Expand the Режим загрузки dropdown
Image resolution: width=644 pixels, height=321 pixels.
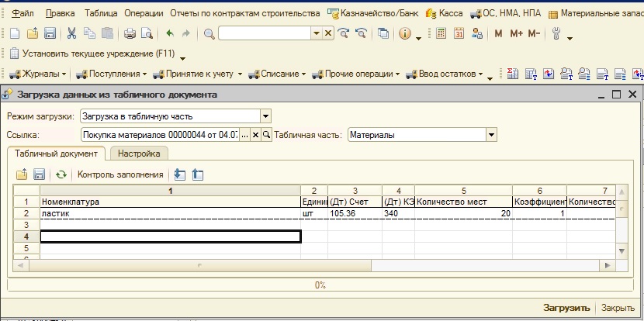(x=265, y=116)
